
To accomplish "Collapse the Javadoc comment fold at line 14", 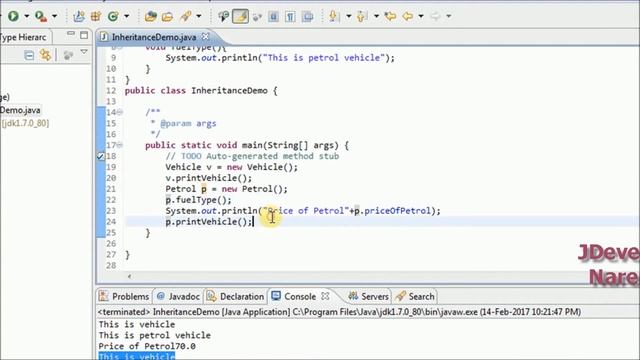I will click(120, 112).
